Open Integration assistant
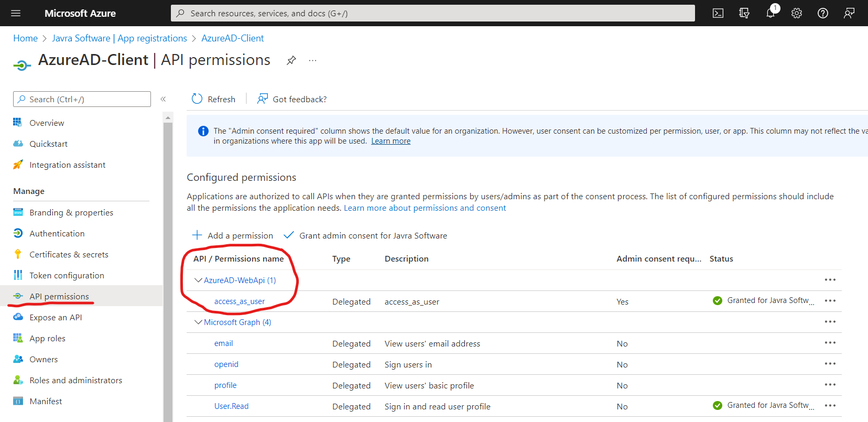Image resolution: width=868 pixels, height=422 pixels. coord(67,165)
